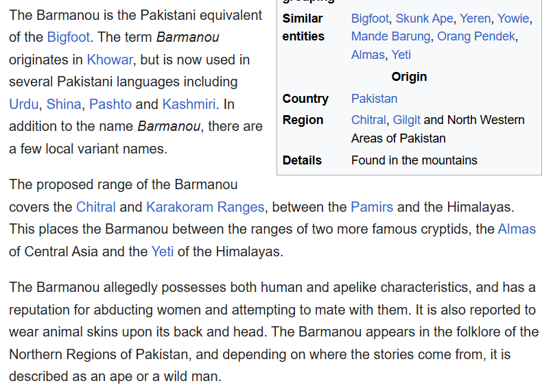Open the Chitral link in the Region row
The width and height of the screenshot is (553, 392).
point(368,120)
